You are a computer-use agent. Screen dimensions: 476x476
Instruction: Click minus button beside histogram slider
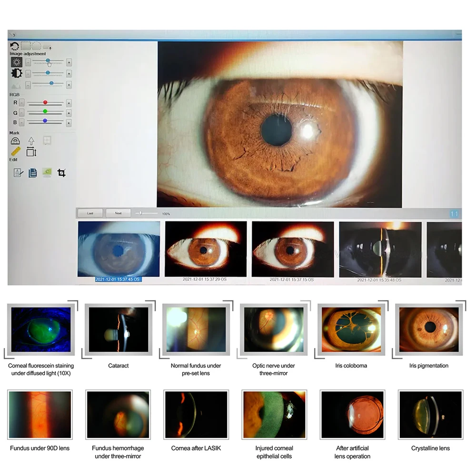pos(28,85)
